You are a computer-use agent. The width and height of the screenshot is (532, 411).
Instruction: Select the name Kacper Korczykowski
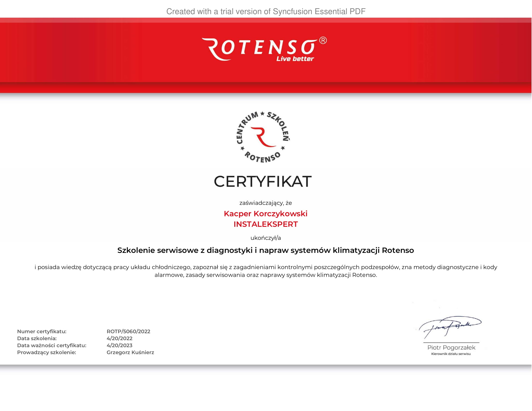point(266,213)
